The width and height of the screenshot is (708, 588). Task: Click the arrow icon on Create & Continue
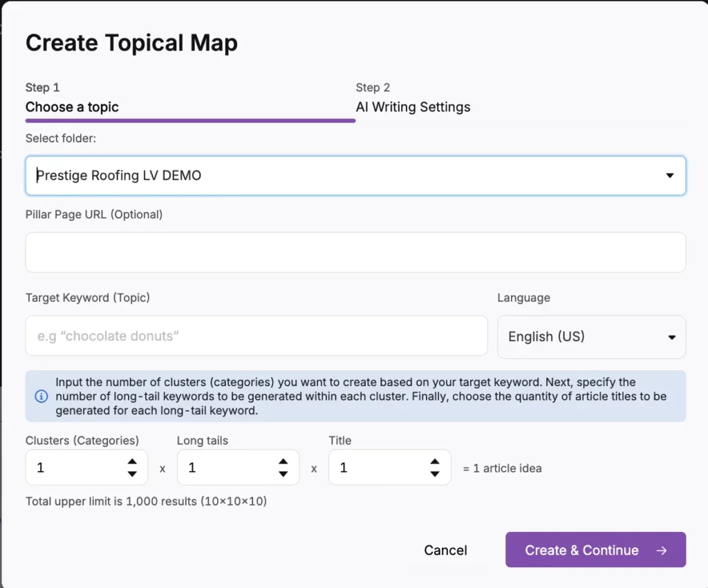(662, 550)
